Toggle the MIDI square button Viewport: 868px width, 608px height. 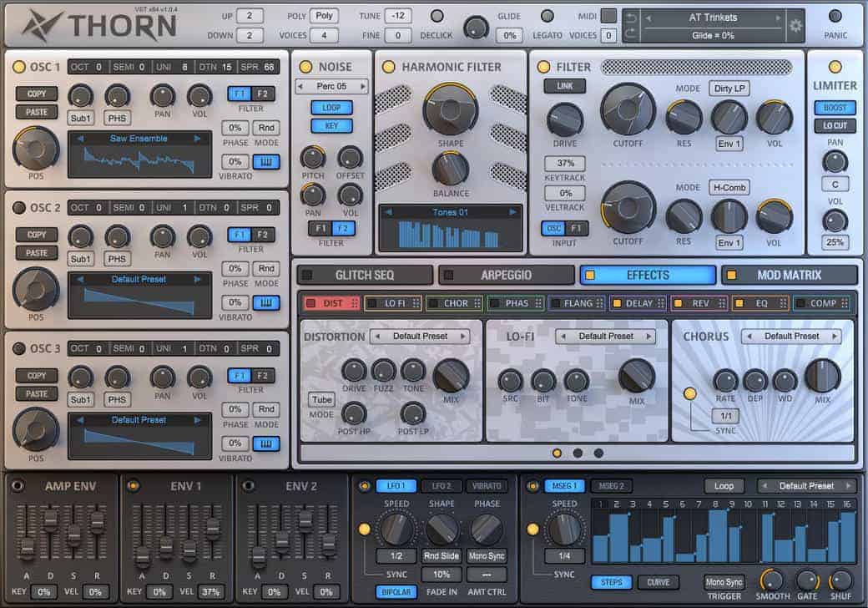(x=608, y=16)
